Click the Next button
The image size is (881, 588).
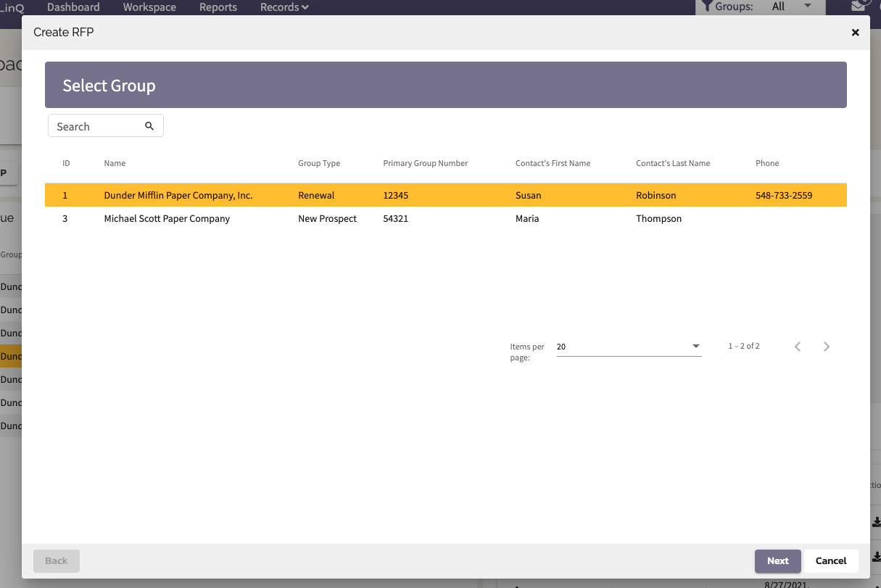pyautogui.click(x=777, y=560)
